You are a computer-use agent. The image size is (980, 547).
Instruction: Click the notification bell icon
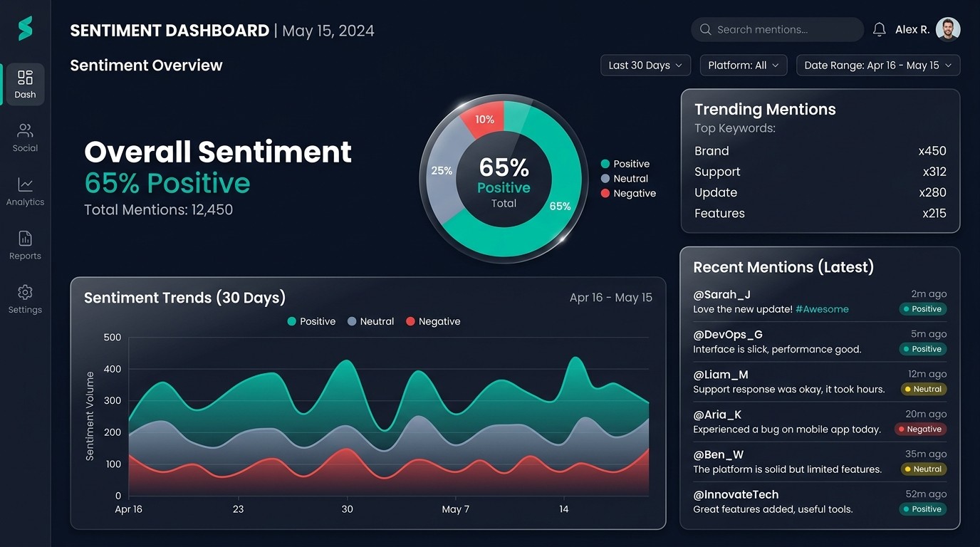click(880, 29)
